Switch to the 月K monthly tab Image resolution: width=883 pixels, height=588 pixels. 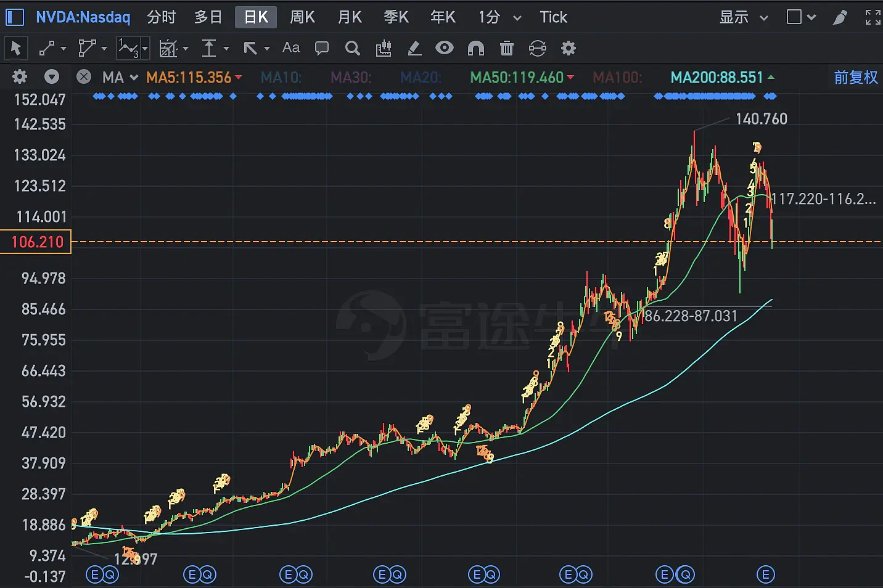coord(350,17)
